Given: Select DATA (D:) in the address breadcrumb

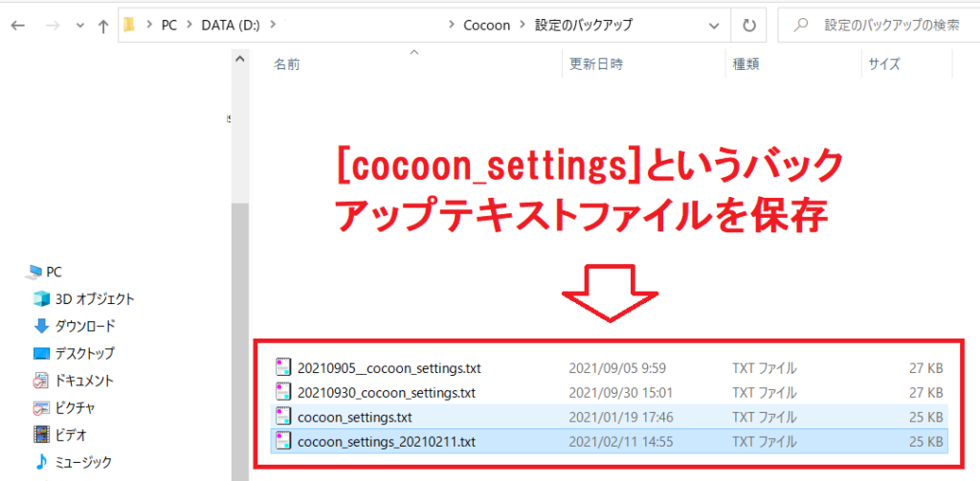Looking at the screenshot, I should tap(230, 26).
